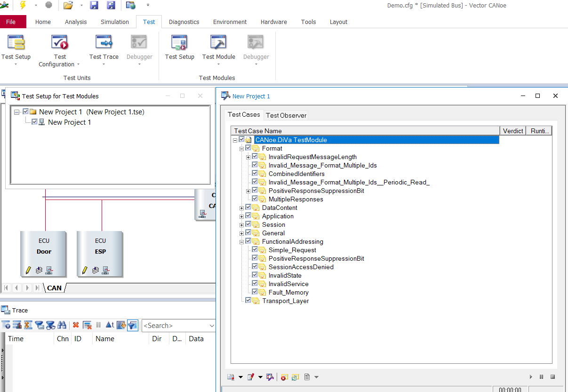Open Test Trace ribbon button

pos(104,49)
